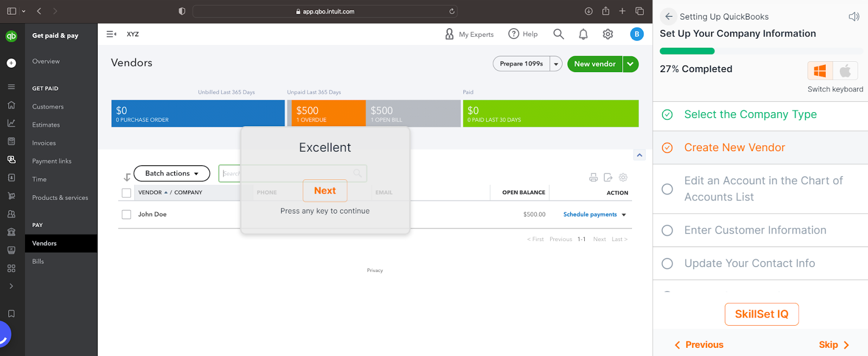
Task: Open the chart reports icon in rail
Action: point(11,123)
